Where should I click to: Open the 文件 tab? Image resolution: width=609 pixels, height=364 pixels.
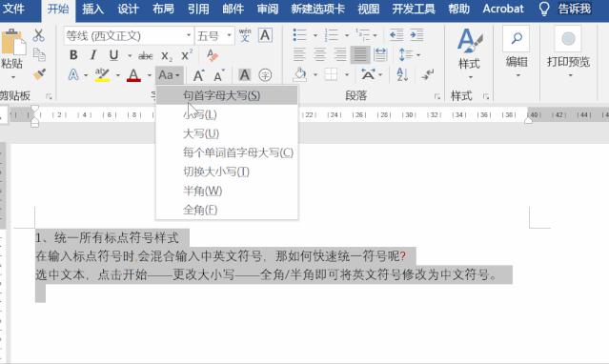click(x=13, y=9)
